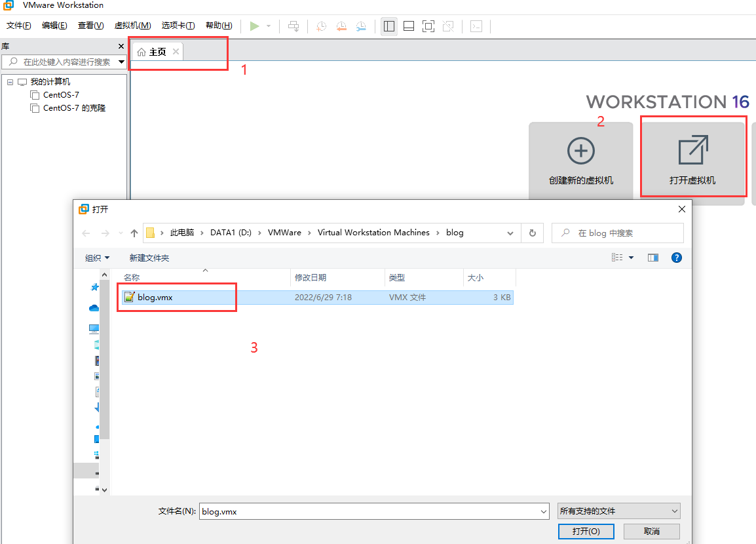
Task: Click the forward arrow in open dialog
Action: (x=105, y=233)
